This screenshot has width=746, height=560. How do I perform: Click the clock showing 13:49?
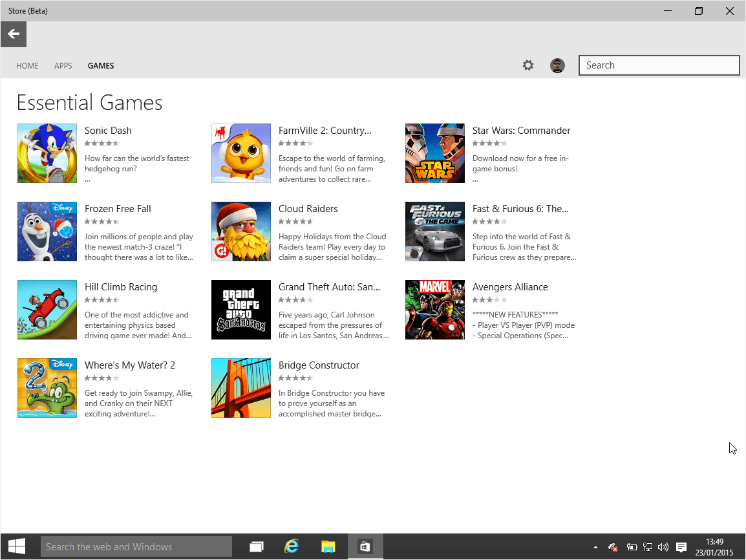click(x=714, y=542)
